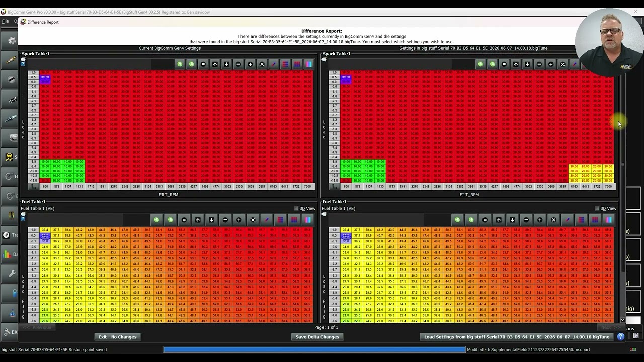Click FILT_RPM axis label under current Spark Table1
The width and height of the screenshot is (644, 362).
(169, 195)
